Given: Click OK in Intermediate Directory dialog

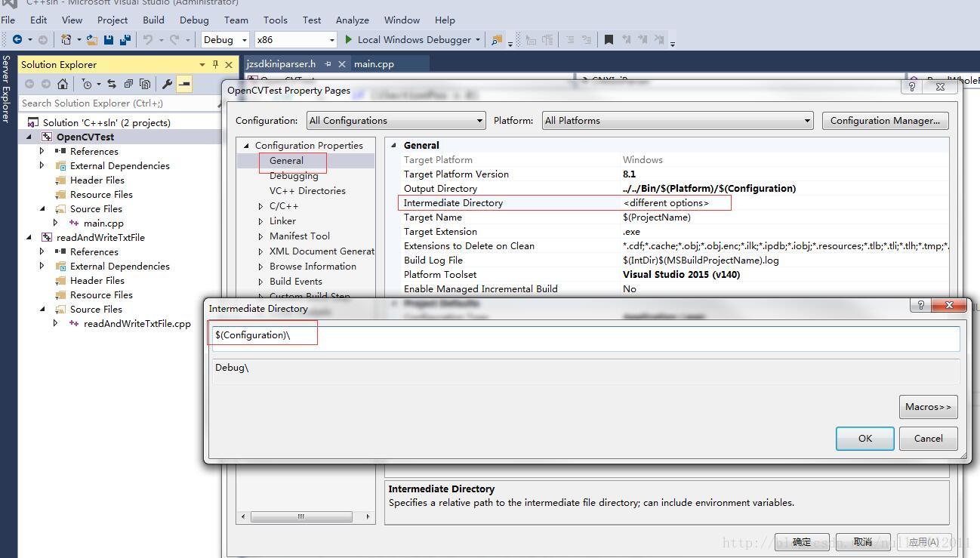Looking at the screenshot, I should (x=865, y=439).
